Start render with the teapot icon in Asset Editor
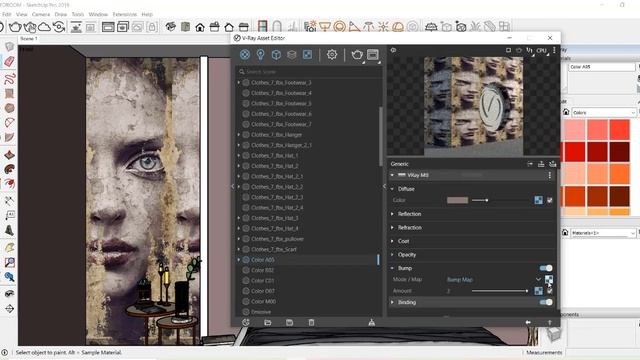The width and height of the screenshot is (640, 360). click(357, 55)
